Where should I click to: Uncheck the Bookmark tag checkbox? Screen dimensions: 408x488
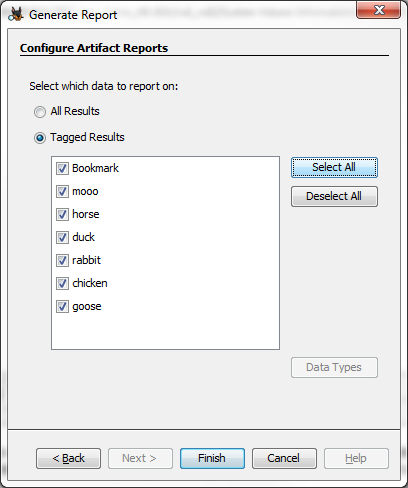pyautogui.click(x=62, y=168)
